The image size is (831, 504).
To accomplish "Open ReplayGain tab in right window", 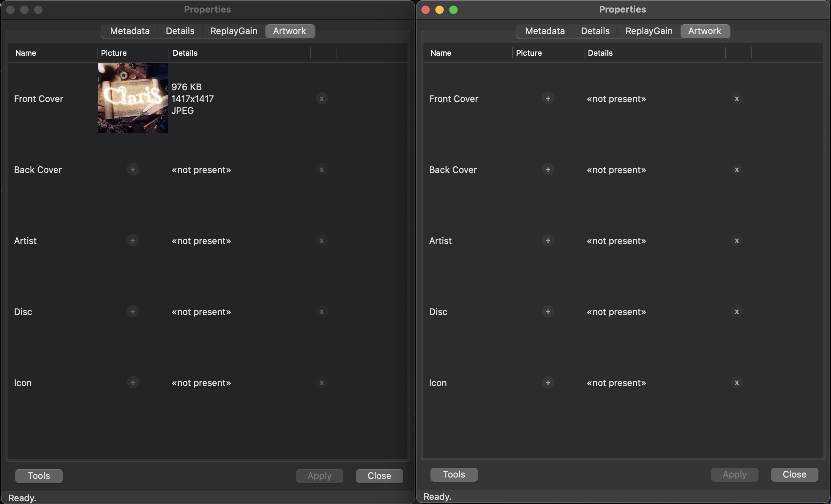I will pyautogui.click(x=649, y=31).
